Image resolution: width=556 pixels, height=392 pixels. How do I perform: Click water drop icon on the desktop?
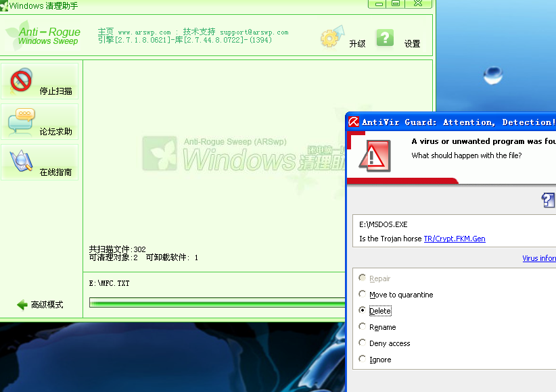point(493,75)
